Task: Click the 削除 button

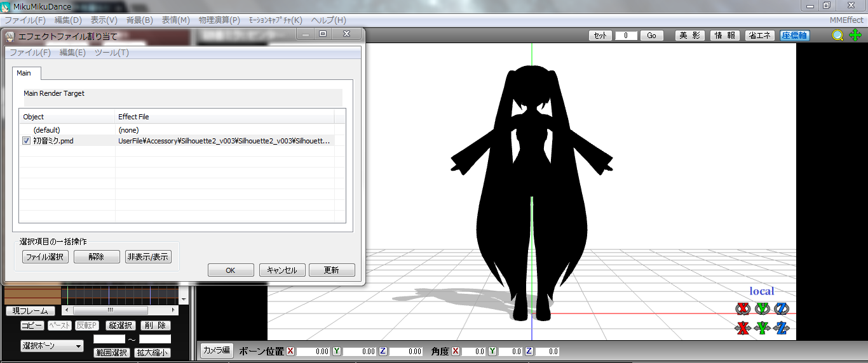Action: pyautogui.click(x=156, y=326)
